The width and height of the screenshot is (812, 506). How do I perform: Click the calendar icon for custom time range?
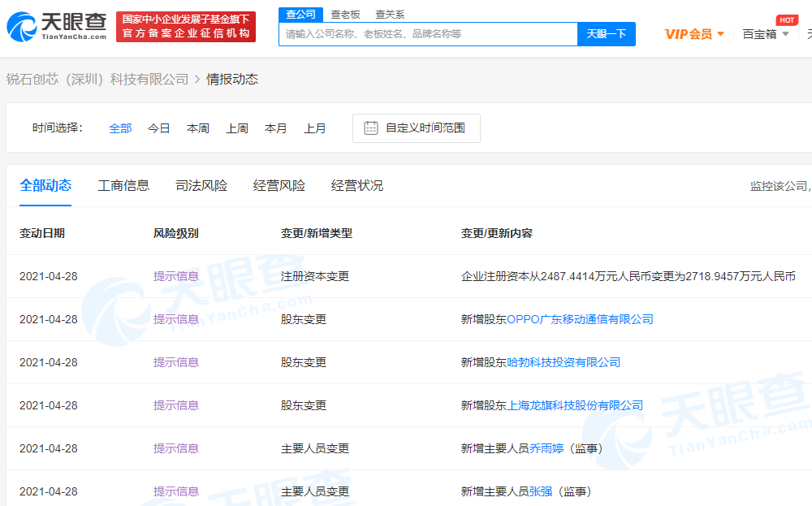click(x=371, y=128)
